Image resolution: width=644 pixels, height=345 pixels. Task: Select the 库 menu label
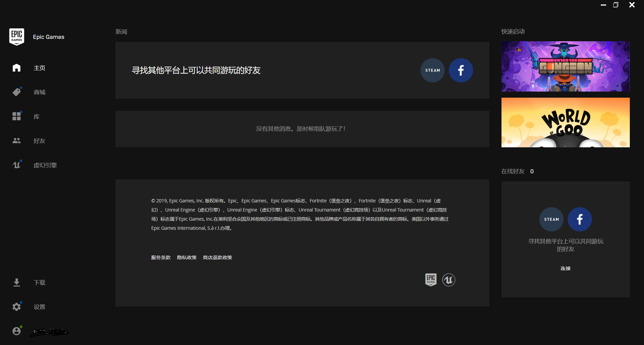click(36, 117)
